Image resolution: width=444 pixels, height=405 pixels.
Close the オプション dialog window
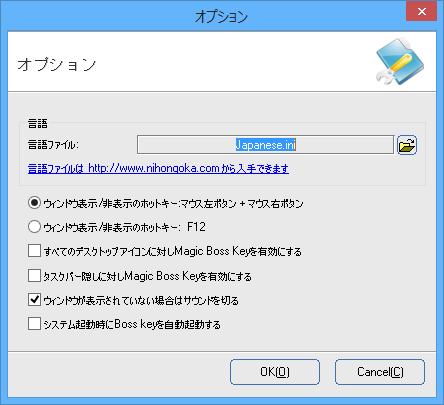pyautogui.click(x=421, y=12)
